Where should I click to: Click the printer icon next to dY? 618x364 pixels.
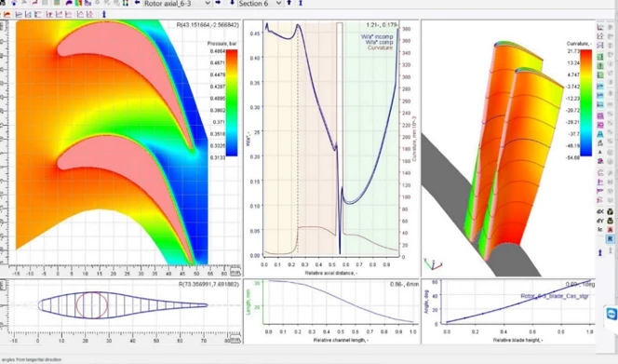point(611,221)
